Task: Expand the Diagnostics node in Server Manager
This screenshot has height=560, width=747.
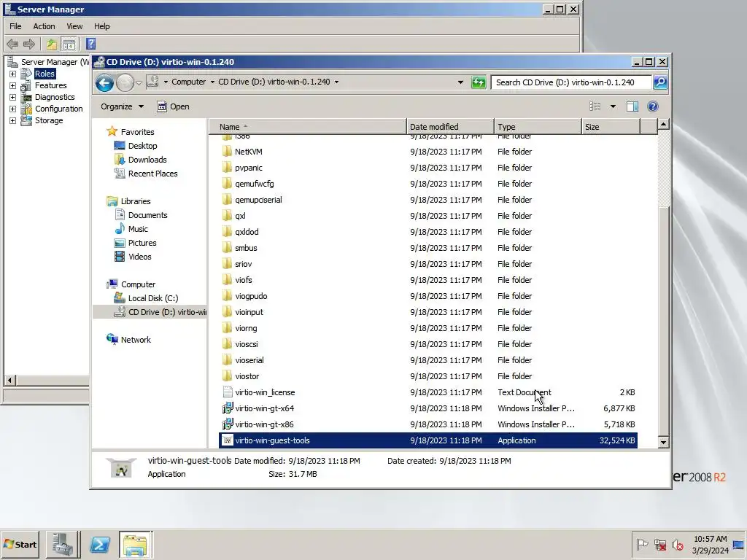Action: click(13, 97)
